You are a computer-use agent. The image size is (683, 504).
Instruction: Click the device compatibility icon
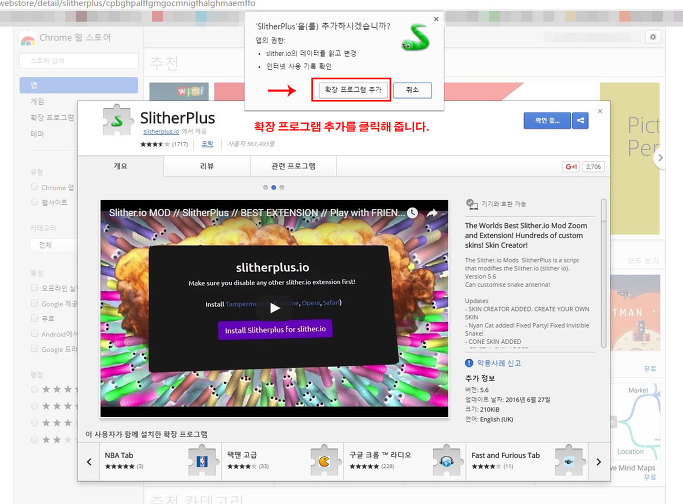click(472, 204)
